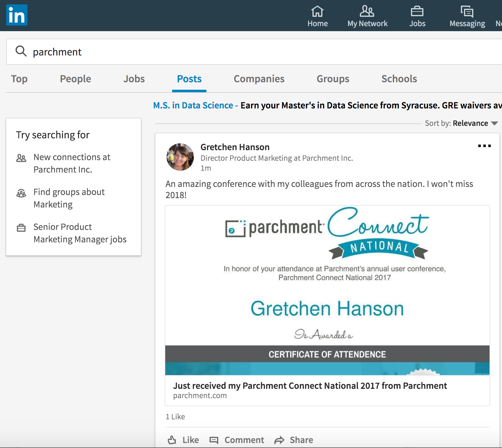Open the Jobs briefcase icon in header
Screen dimensions: 502x448
(x=417, y=12)
